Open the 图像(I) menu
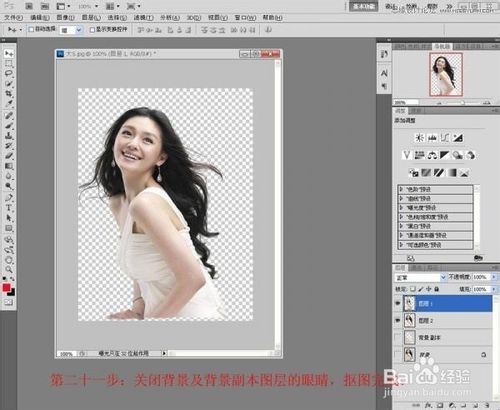Viewport: 500px width, 410px height. click(65, 18)
